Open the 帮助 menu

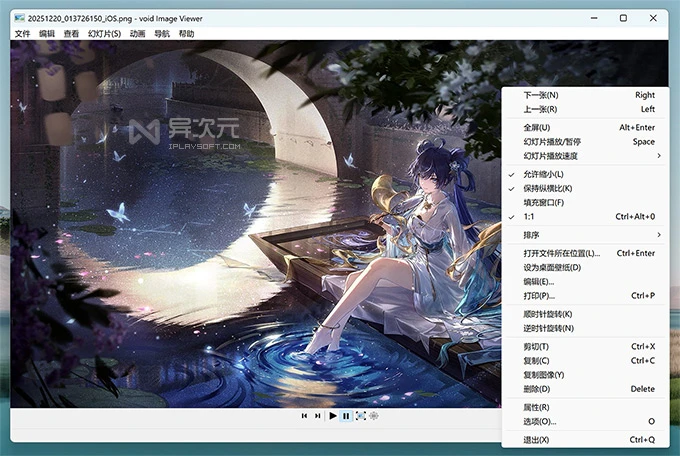point(186,34)
